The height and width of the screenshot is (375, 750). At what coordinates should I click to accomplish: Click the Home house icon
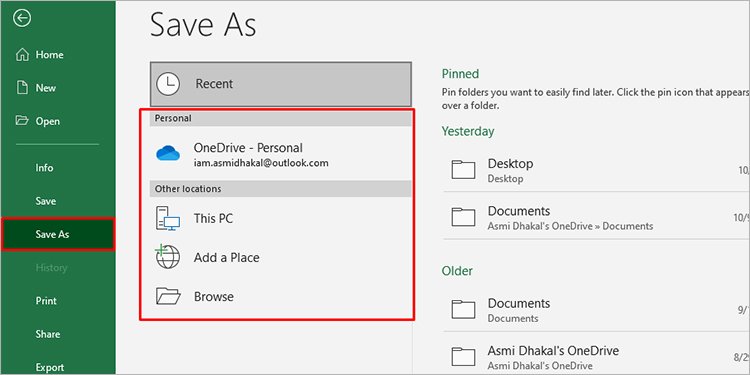pyautogui.click(x=22, y=55)
